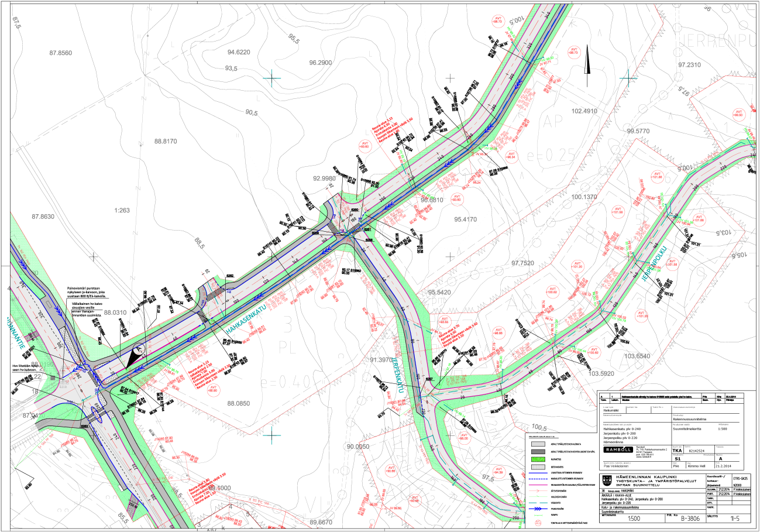This screenshot has height=532, width=760.
Task: Click the RAMBOLL logo in title block
Action: point(618,449)
